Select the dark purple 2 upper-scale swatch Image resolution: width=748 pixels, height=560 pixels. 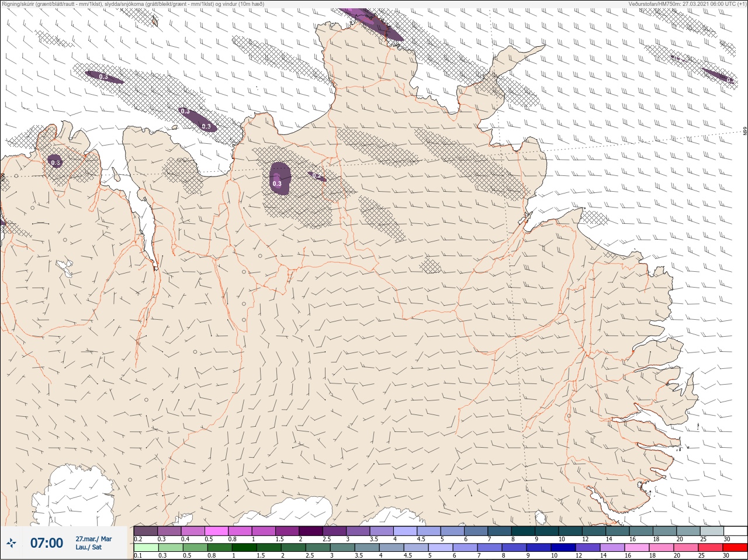(x=311, y=531)
